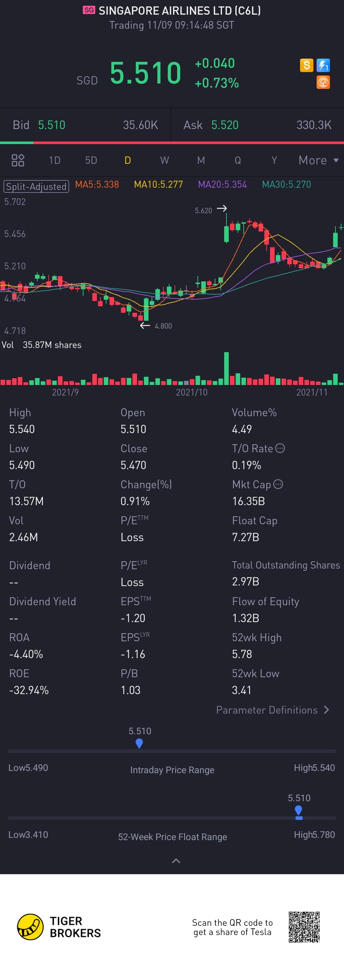344x980 pixels.
Task: Tap the 52wk Low value 3.41
Action: [242, 690]
